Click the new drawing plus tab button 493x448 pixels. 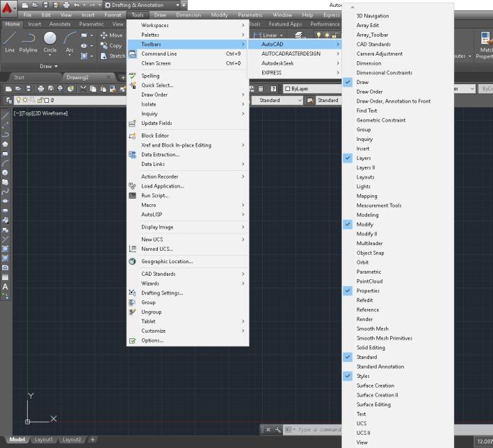click(x=123, y=77)
